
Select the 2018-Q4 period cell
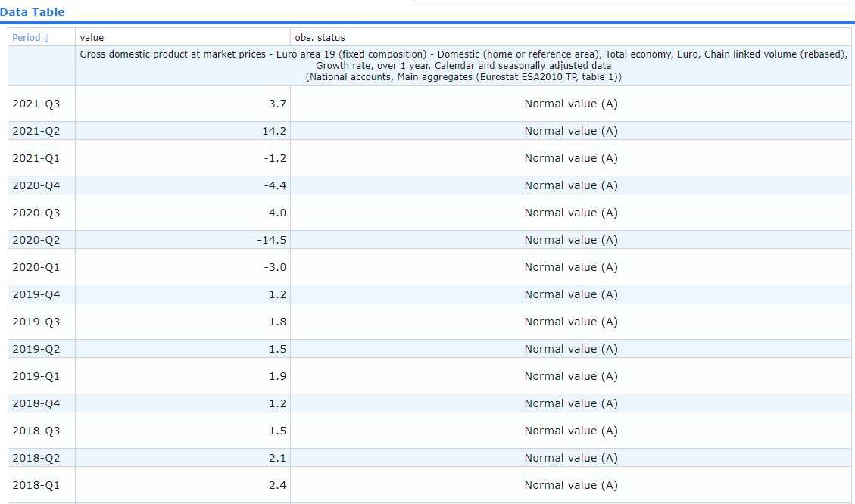(x=36, y=403)
